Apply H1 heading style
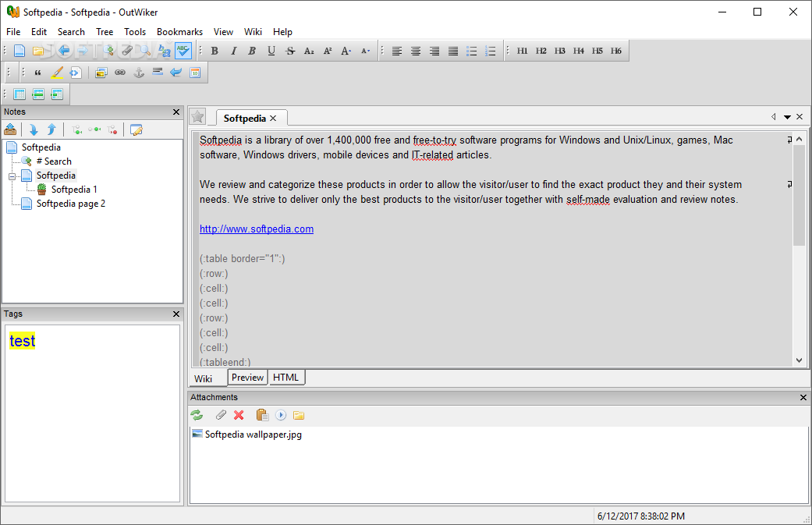Image resolution: width=812 pixels, height=525 pixels. (522, 51)
